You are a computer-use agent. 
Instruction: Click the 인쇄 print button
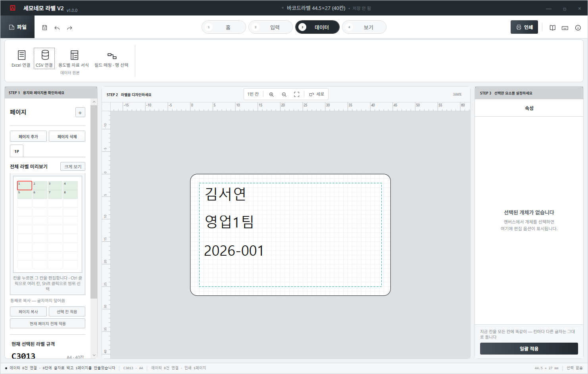coord(524,27)
